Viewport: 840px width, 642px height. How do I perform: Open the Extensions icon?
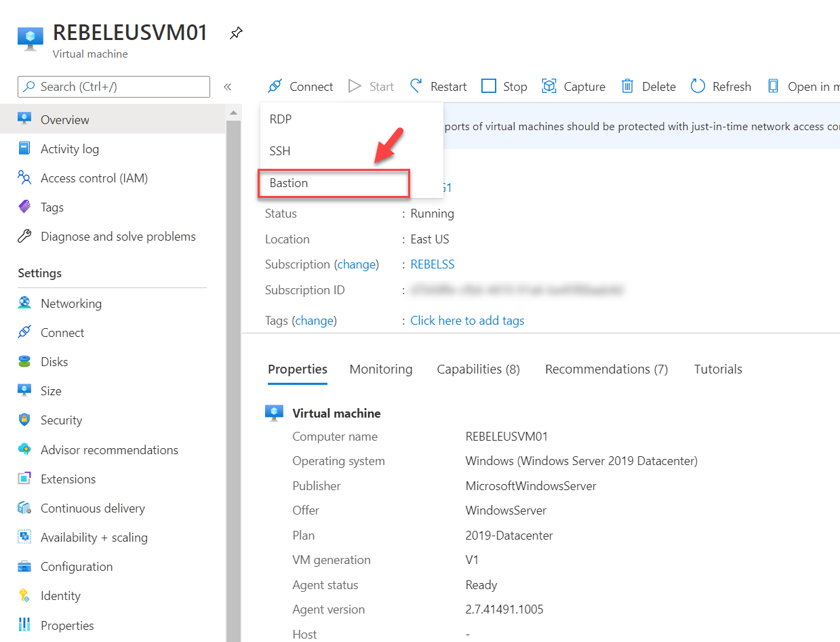pyautogui.click(x=24, y=479)
